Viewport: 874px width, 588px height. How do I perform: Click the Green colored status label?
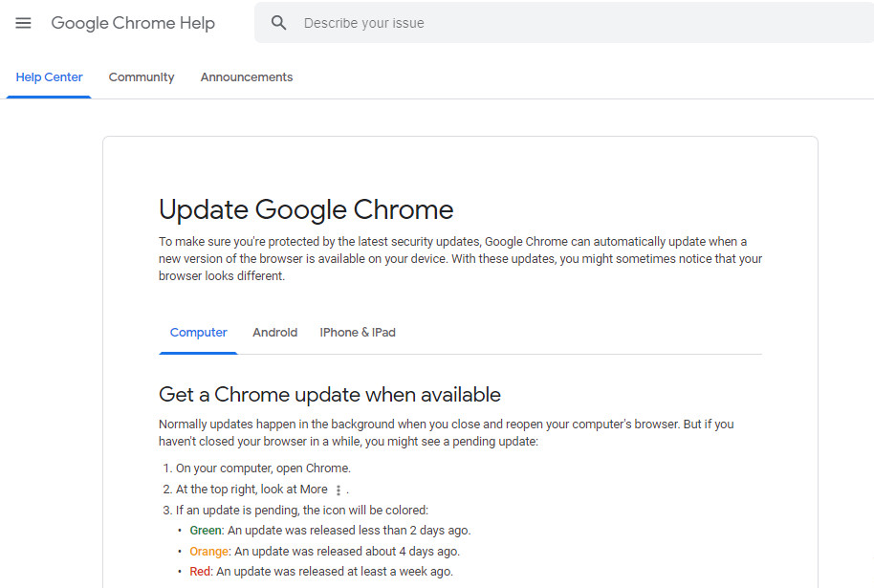[206, 530]
